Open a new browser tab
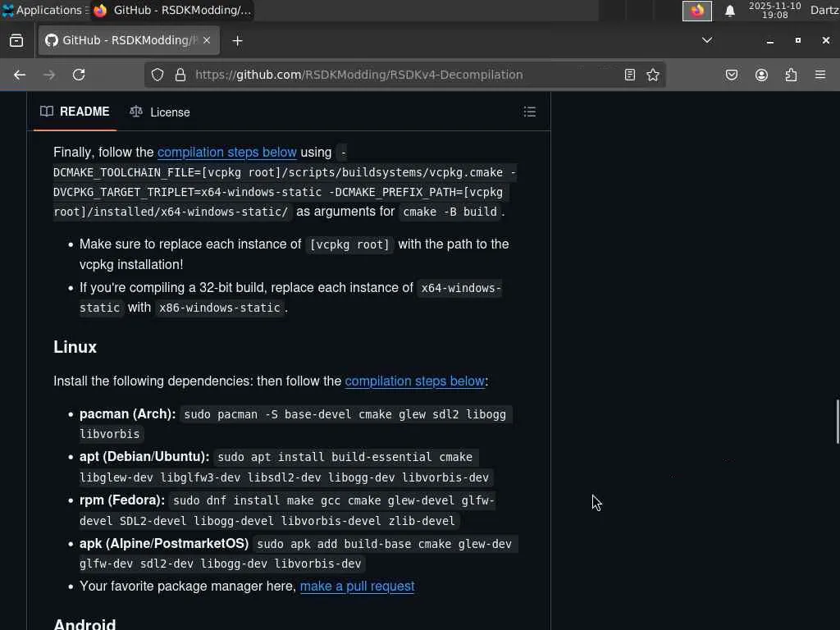The image size is (840, 630). tap(237, 41)
